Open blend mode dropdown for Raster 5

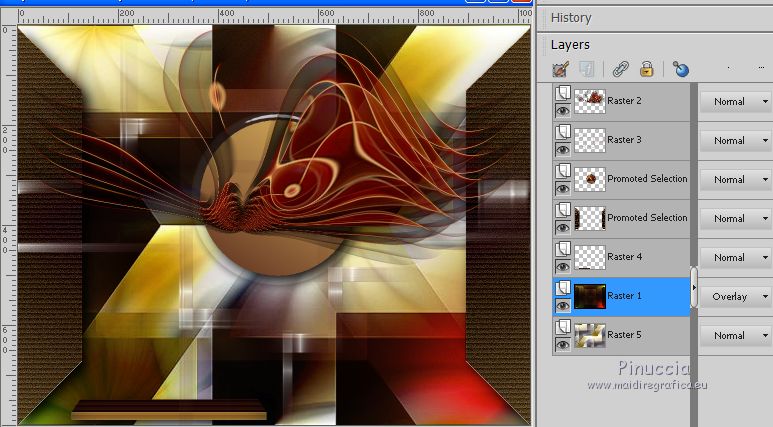[736, 335]
